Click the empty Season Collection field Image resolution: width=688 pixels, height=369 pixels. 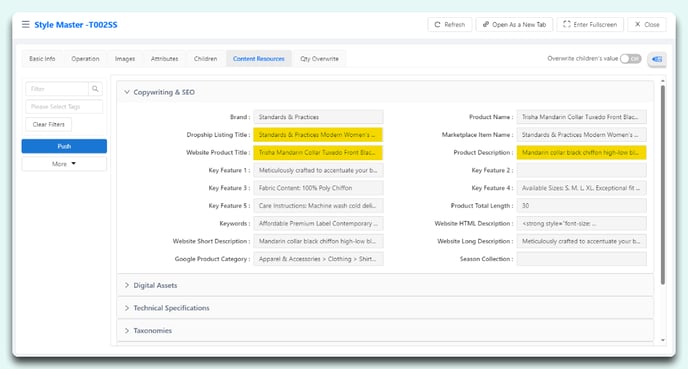click(581, 259)
